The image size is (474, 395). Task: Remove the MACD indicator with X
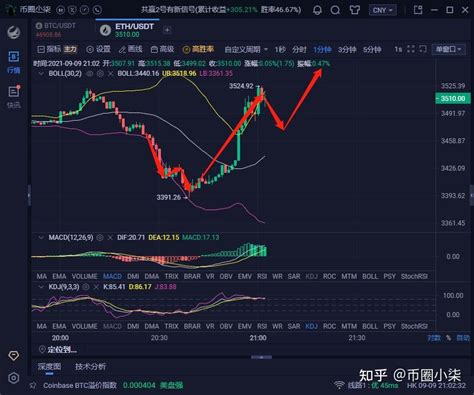click(110, 237)
